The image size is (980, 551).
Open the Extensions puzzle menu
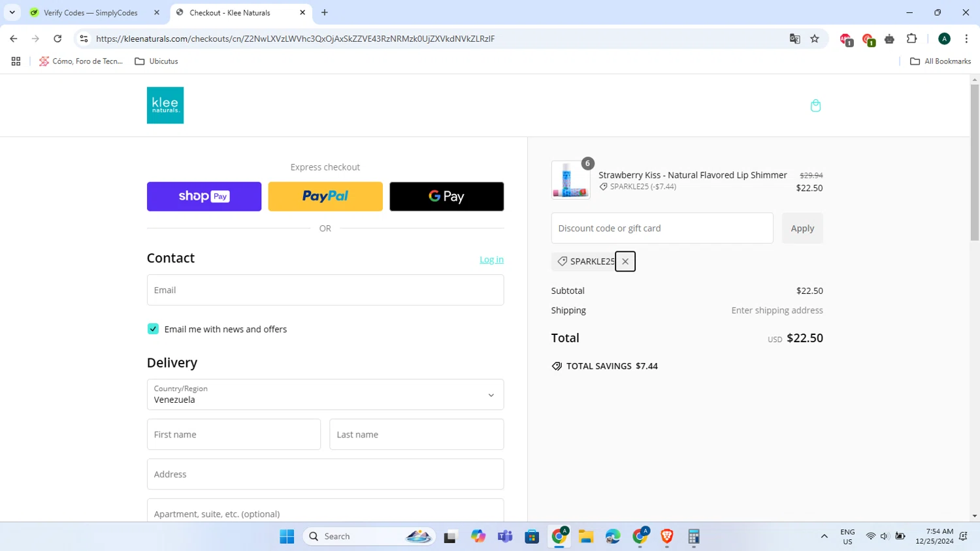click(912, 39)
